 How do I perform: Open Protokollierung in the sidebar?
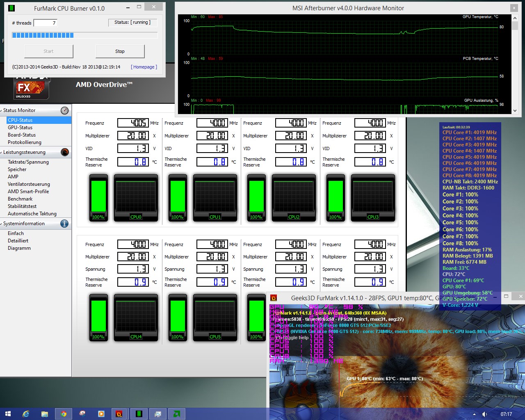pos(25,142)
